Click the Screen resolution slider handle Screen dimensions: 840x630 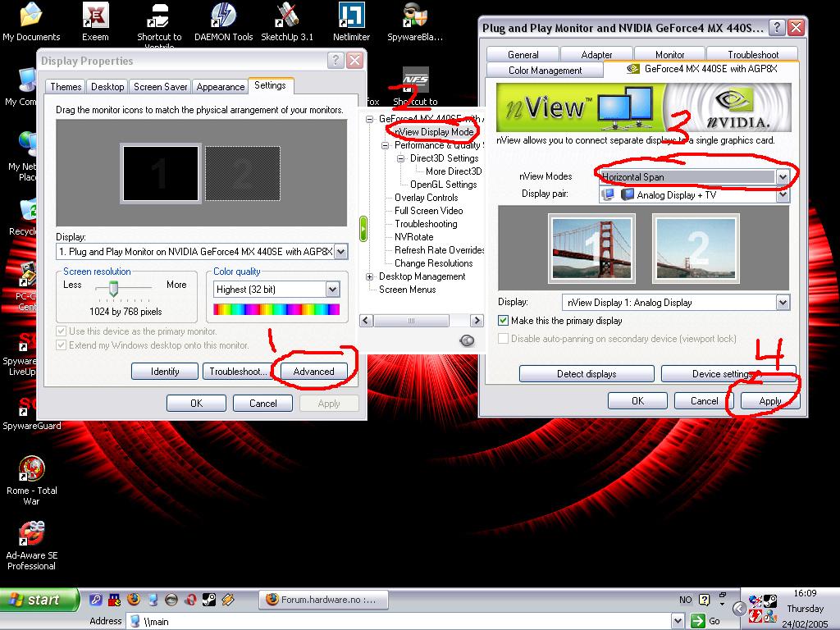coord(113,288)
